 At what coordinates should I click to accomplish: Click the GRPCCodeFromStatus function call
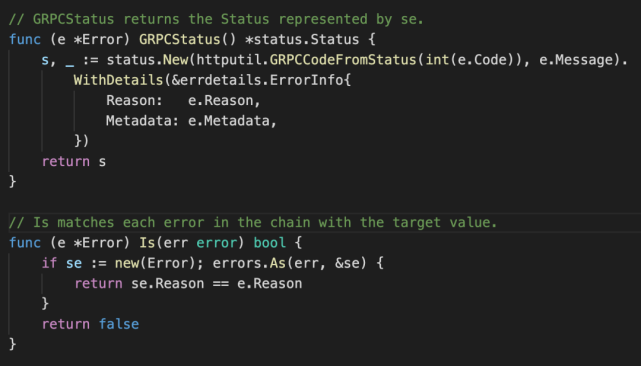pyautogui.click(x=343, y=60)
